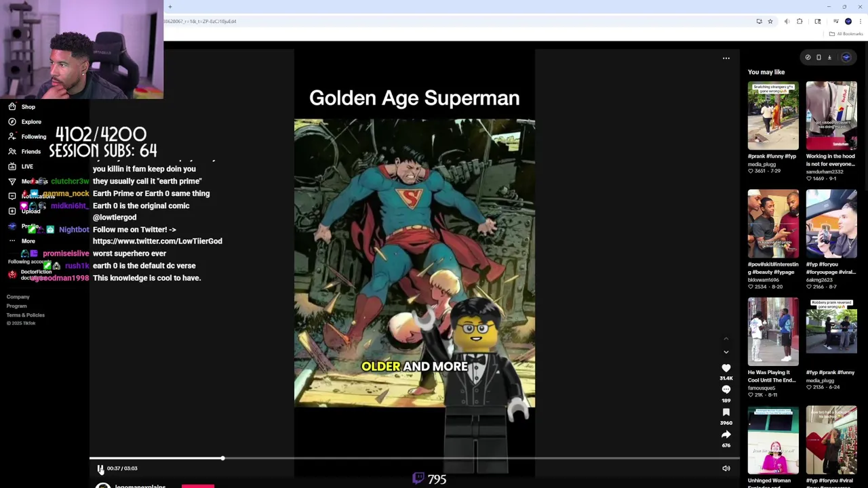Open the Chrome profile avatar

point(848,22)
